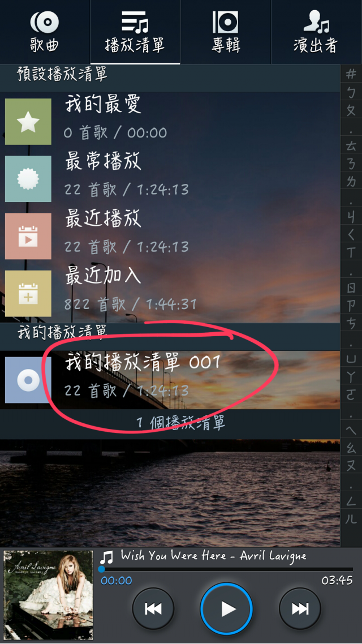Jump to index letter ㄦ in sidebar
362x644 pixels.
pos(351,519)
